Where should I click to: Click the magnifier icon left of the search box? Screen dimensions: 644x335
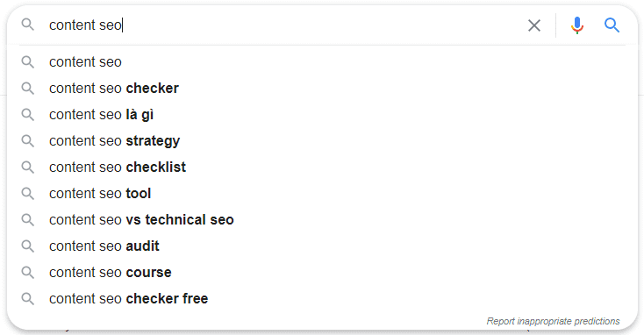tap(27, 25)
